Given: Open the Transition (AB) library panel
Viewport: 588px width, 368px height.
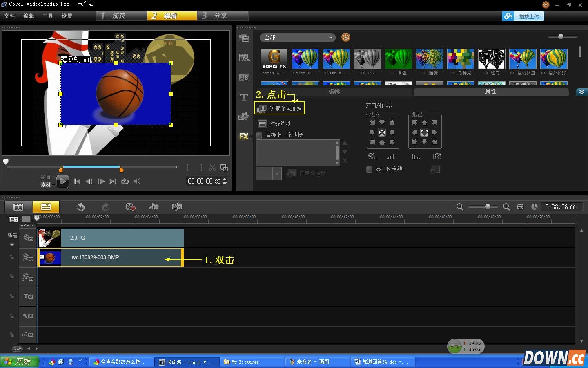Looking at the screenshot, I should tap(244, 77).
